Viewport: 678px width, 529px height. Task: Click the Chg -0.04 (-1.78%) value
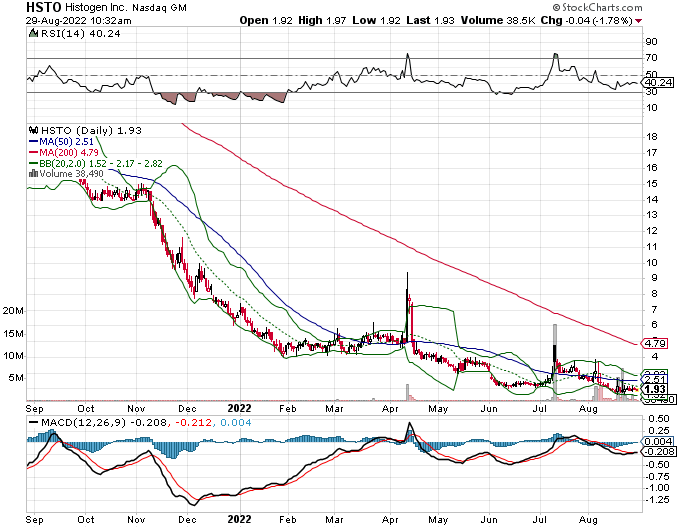tap(587, 20)
